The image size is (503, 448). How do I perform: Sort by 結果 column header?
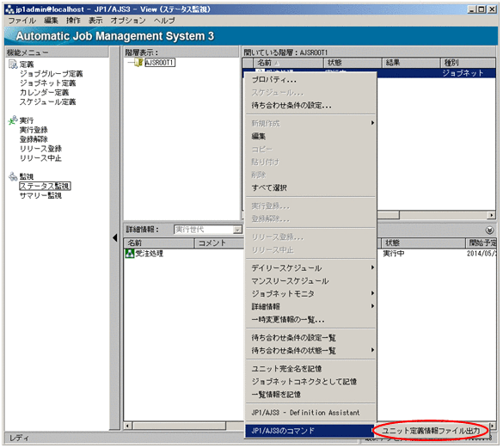411,63
